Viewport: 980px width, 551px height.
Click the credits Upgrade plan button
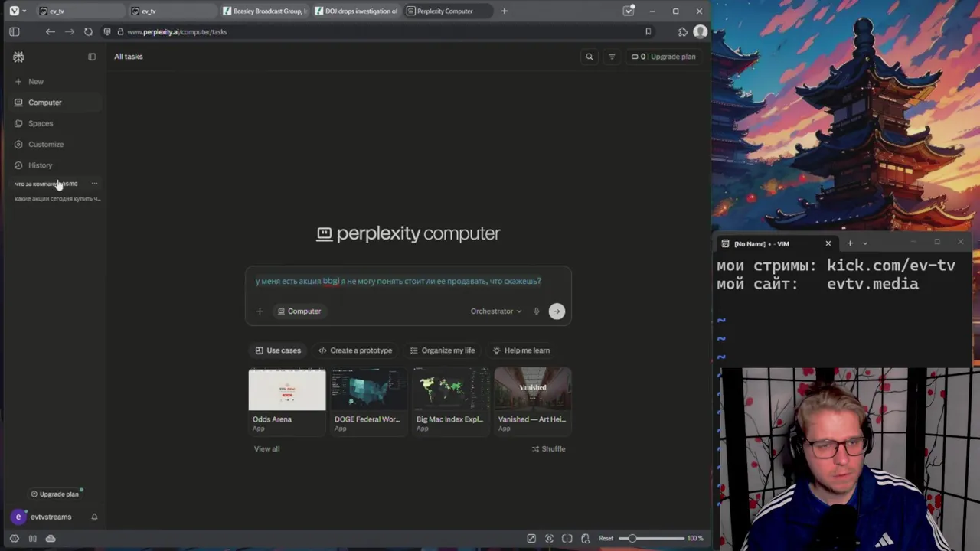click(x=663, y=57)
